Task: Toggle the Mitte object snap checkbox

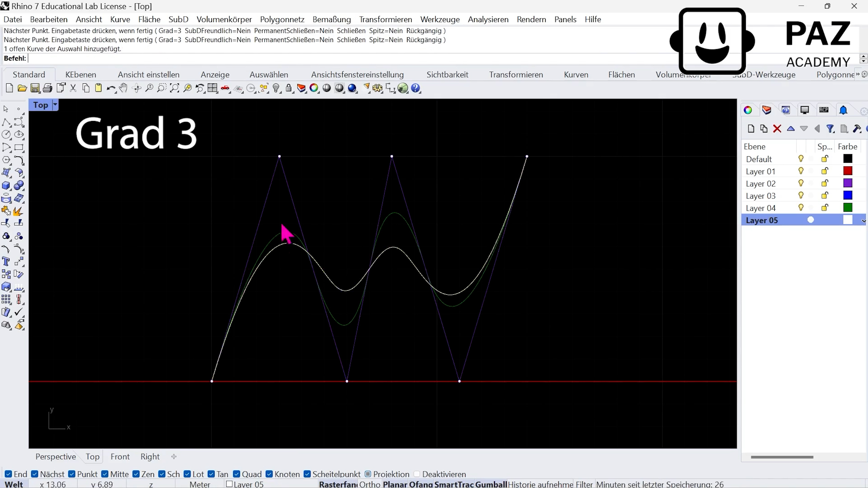Action: tap(105, 474)
